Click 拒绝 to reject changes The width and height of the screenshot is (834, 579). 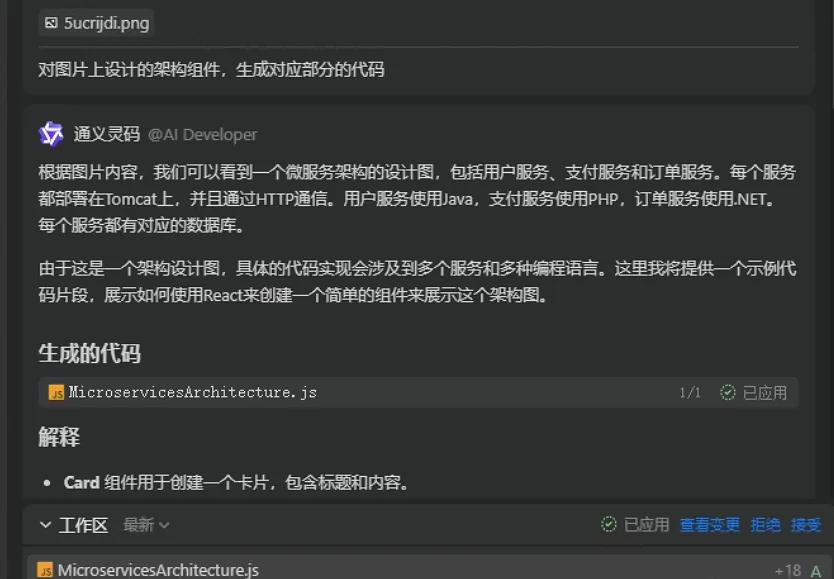point(765,525)
